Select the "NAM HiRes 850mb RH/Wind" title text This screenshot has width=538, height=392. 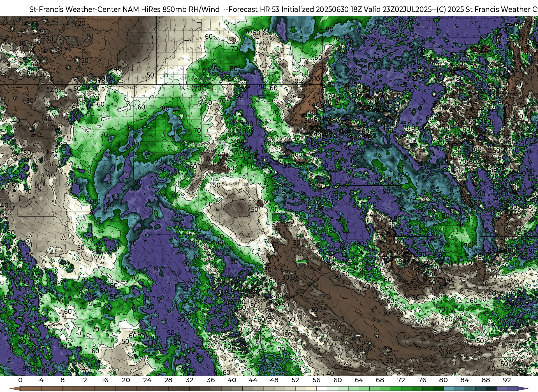click(x=171, y=9)
